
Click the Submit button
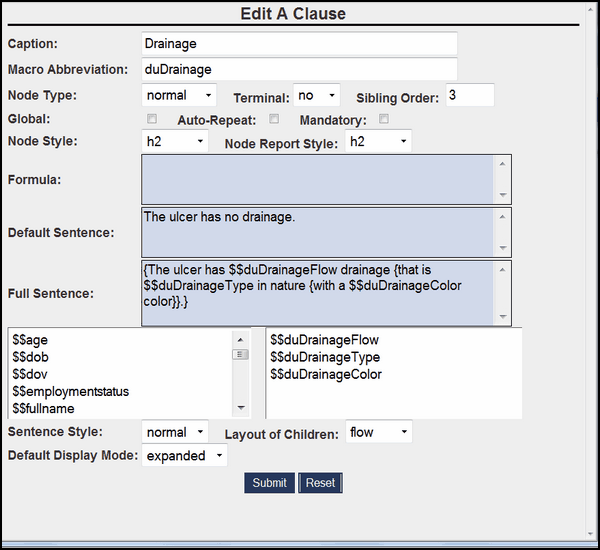coord(269,483)
